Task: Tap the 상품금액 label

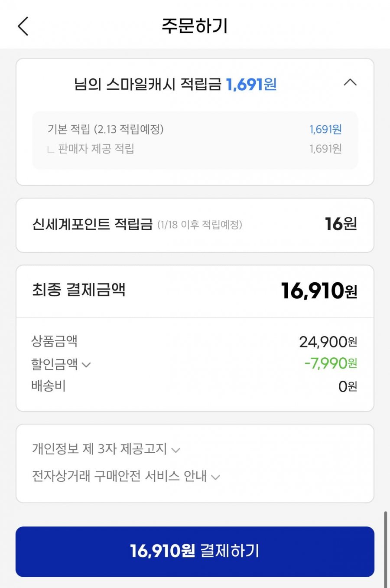Action: [x=54, y=341]
